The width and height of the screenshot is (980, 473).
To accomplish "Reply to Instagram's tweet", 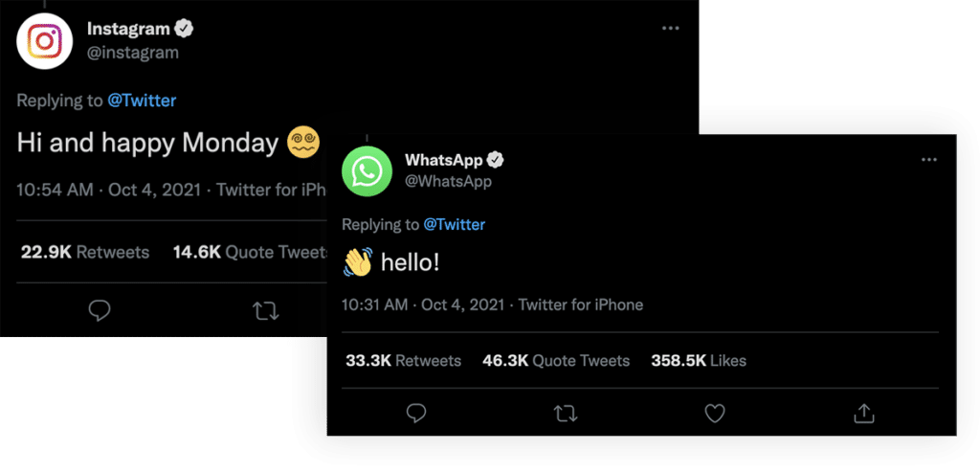I will click(x=100, y=310).
